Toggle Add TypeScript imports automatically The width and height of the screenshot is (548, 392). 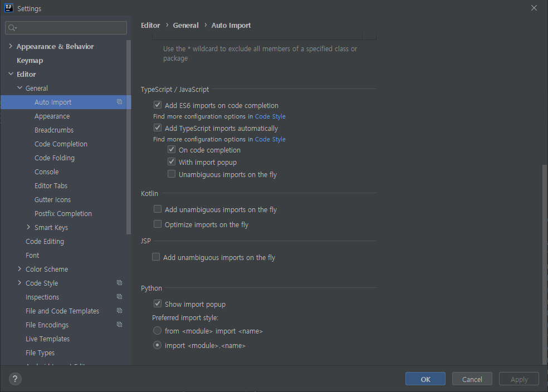click(158, 128)
